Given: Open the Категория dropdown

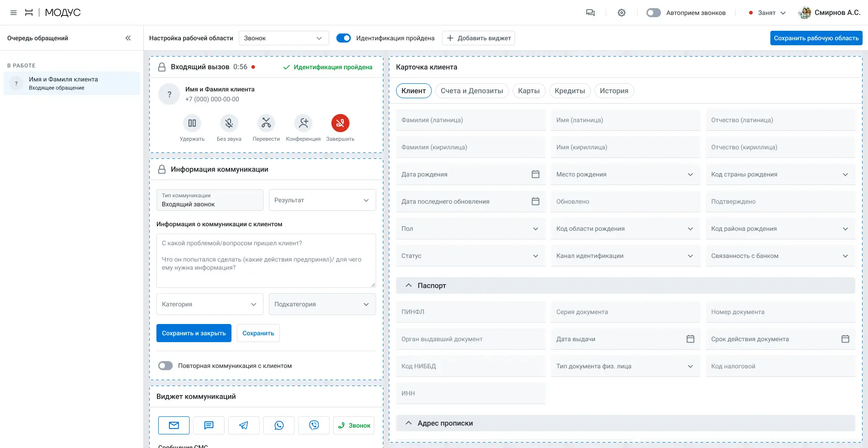Looking at the screenshot, I should pos(210,304).
